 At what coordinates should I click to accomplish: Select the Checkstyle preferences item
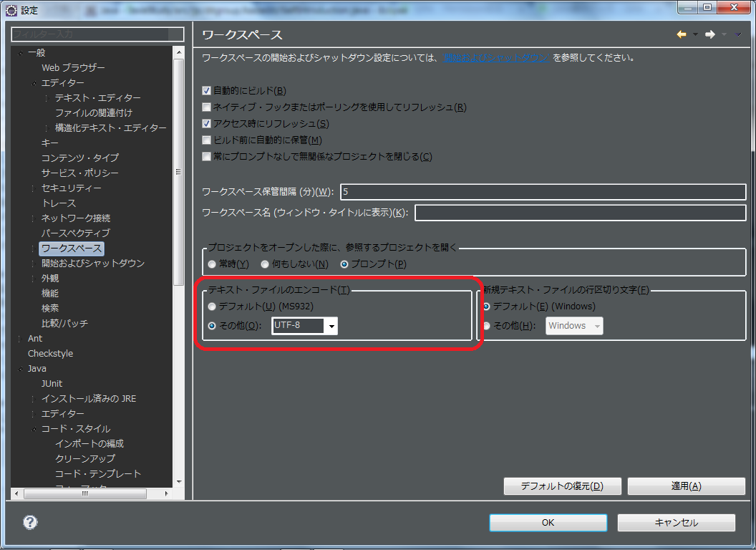[x=50, y=354]
